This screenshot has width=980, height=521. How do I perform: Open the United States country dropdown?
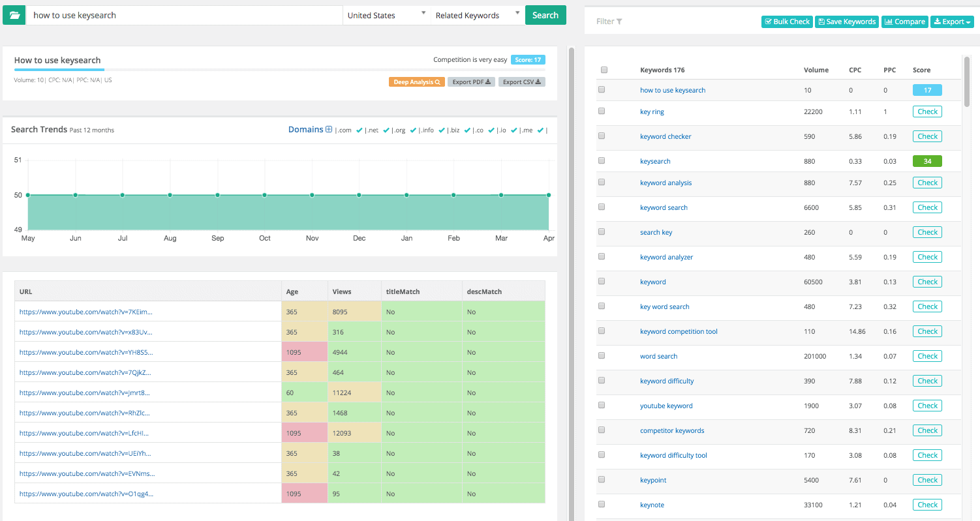386,15
